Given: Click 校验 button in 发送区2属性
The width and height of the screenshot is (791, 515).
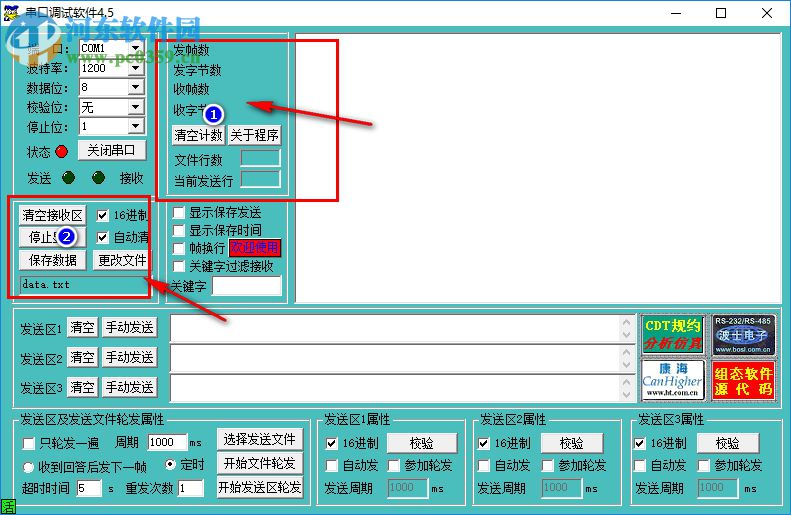Looking at the screenshot, I should click(572, 443).
